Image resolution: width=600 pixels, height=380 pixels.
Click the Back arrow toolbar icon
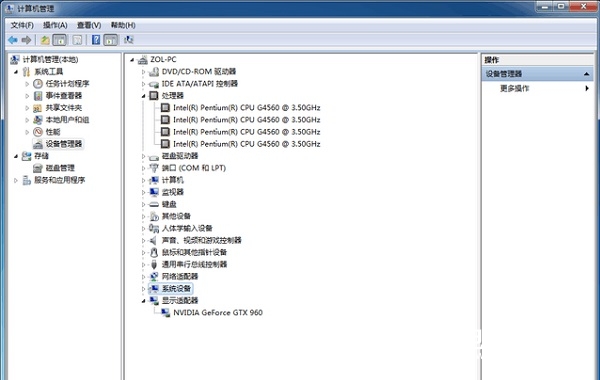(13, 40)
